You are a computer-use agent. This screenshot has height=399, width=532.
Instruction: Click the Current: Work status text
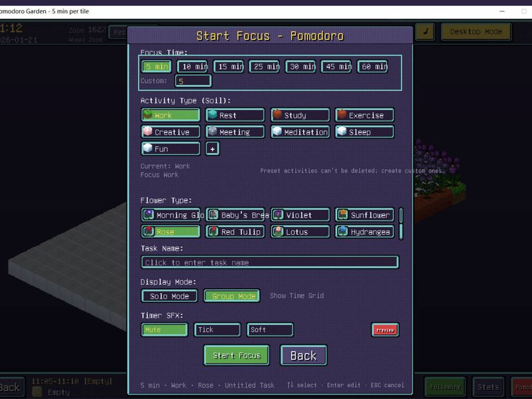coord(165,166)
